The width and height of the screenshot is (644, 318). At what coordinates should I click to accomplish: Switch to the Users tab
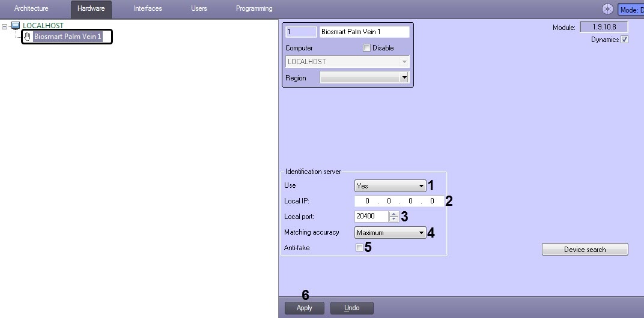click(199, 8)
